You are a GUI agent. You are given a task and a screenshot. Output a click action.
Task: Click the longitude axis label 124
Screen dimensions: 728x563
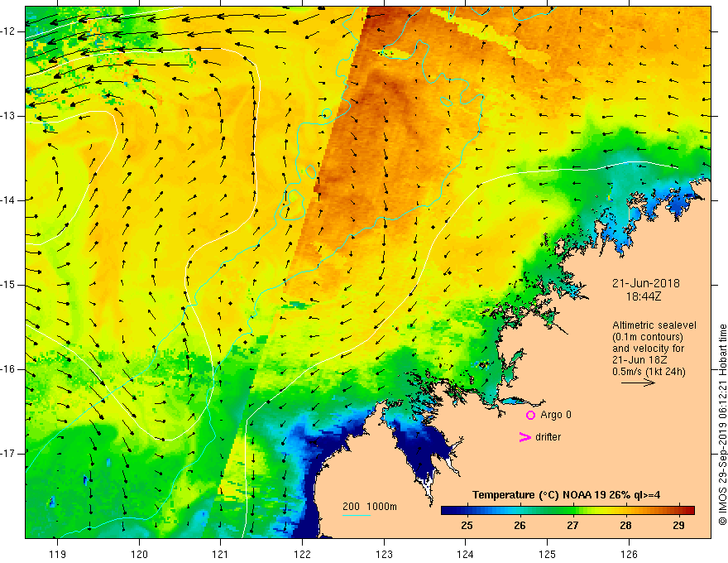click(466, 554)
